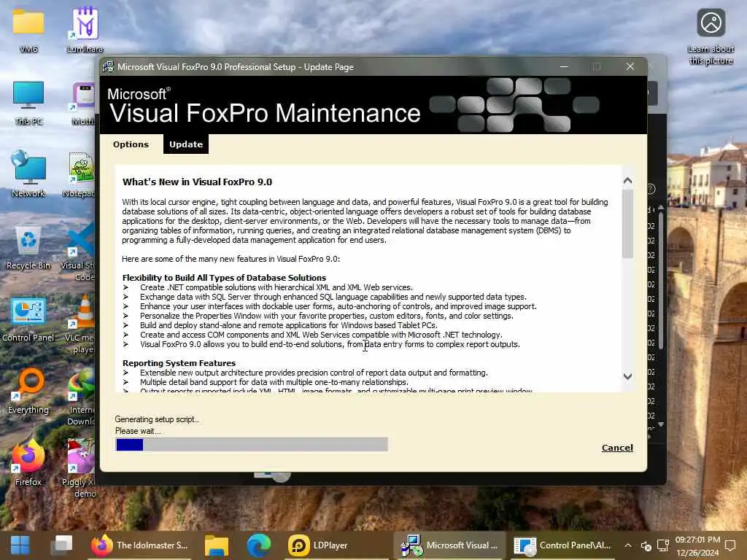
Task: Select Microsoft Visual taskbar button
Action: coord(449,545)
